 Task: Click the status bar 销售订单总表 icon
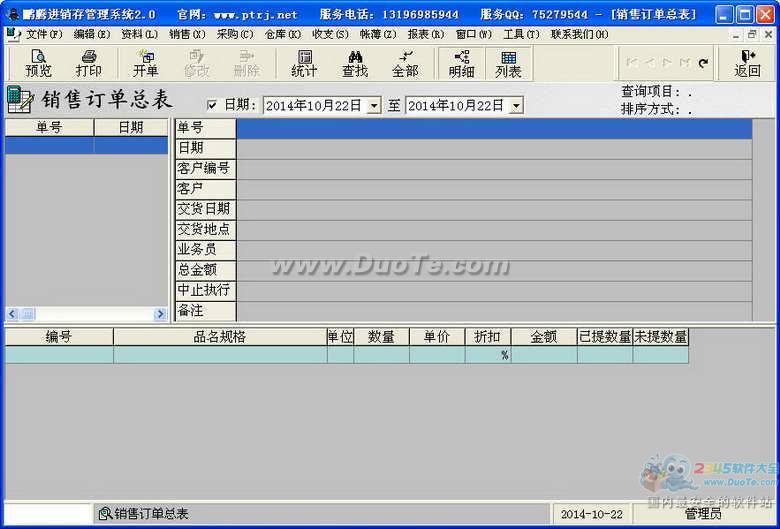[104, 514]
